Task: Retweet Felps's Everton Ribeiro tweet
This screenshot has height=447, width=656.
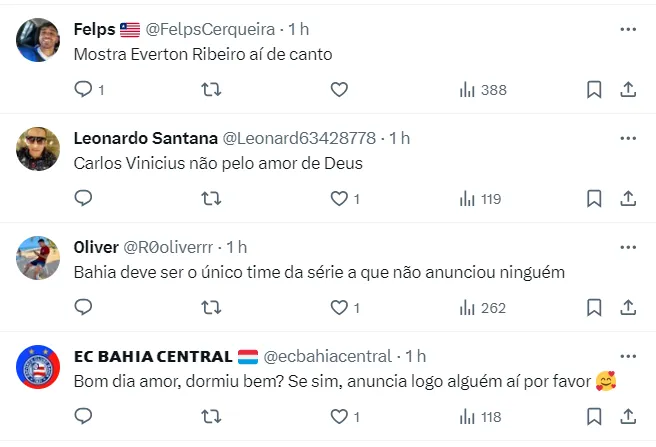Action: point(212,90)
